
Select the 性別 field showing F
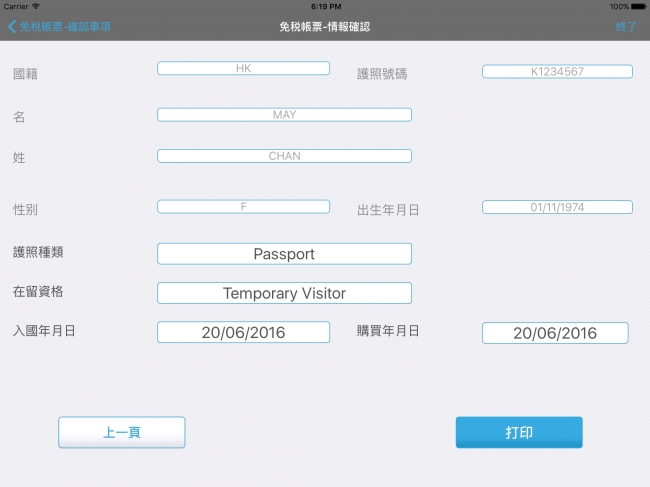[243, 206]
